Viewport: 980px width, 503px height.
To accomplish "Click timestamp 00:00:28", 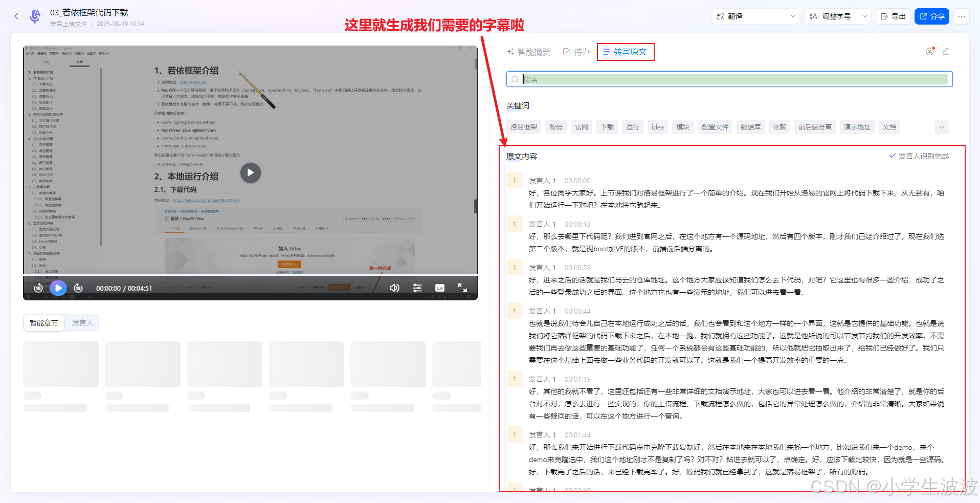I will tap(577, 268).
